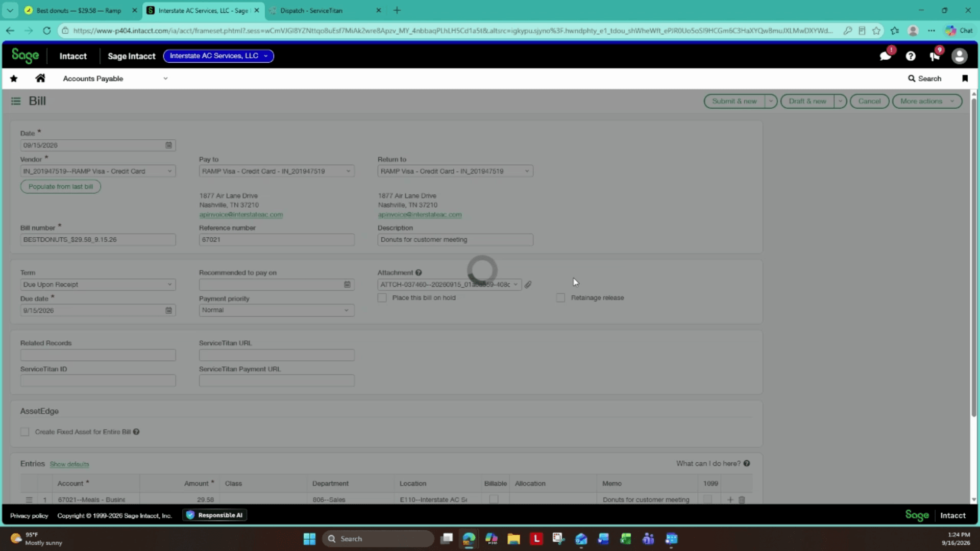Grab the row 1 drag handle icon
The image size is (980, 551).
point(29,500)
